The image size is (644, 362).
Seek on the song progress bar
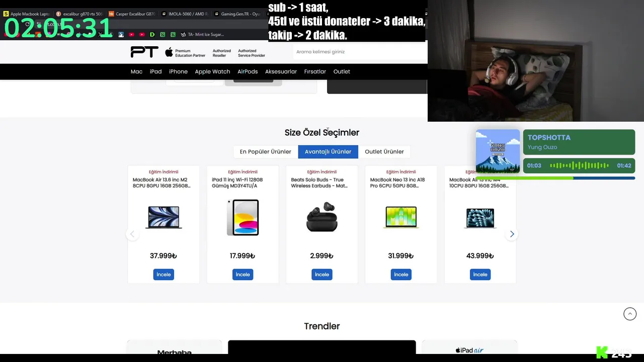coord(555,178)
